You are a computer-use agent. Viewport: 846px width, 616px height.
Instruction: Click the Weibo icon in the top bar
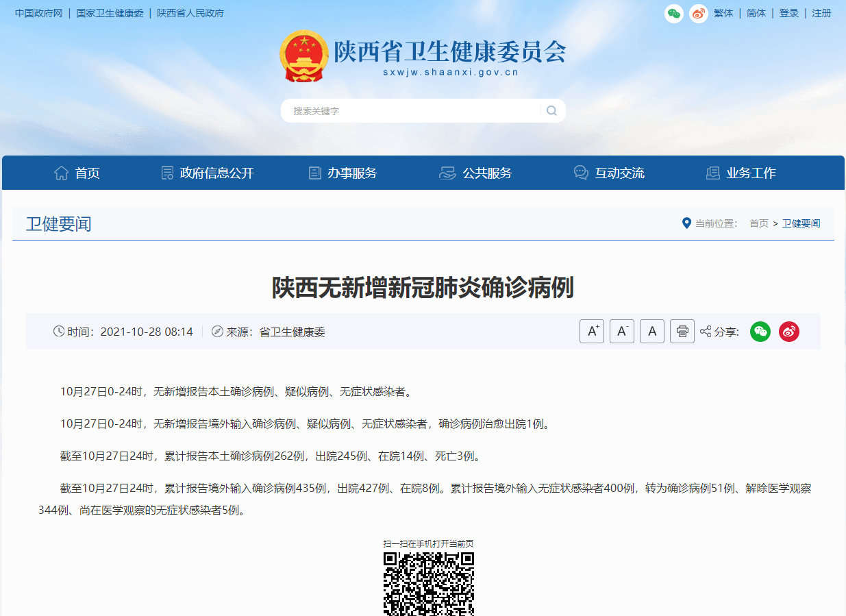[x=699, y=13]
